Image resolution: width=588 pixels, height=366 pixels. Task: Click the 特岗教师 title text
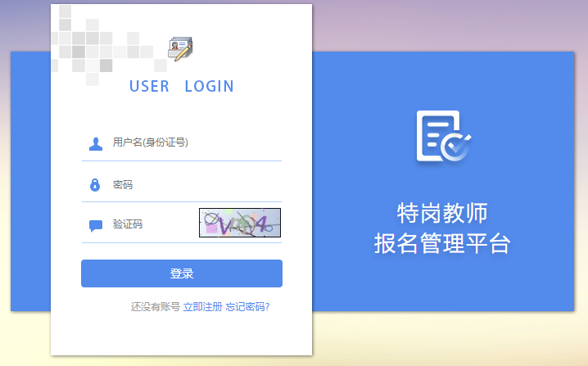442,213
